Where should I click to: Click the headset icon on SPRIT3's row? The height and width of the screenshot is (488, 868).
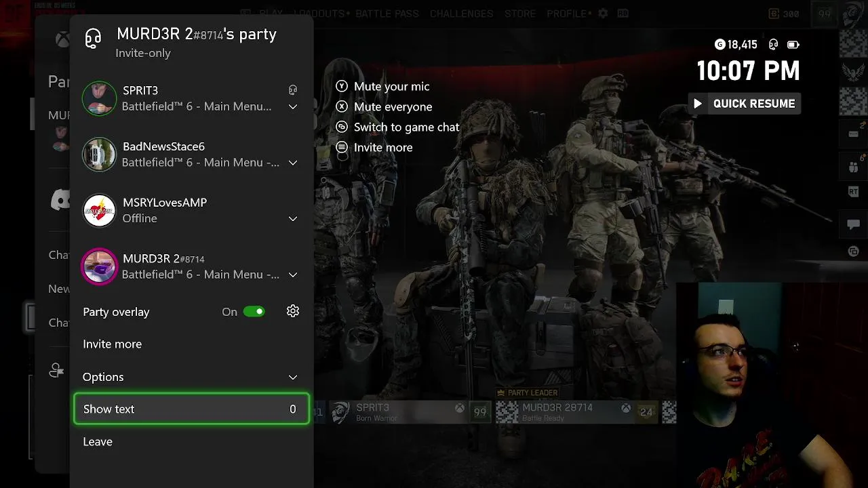293,89
